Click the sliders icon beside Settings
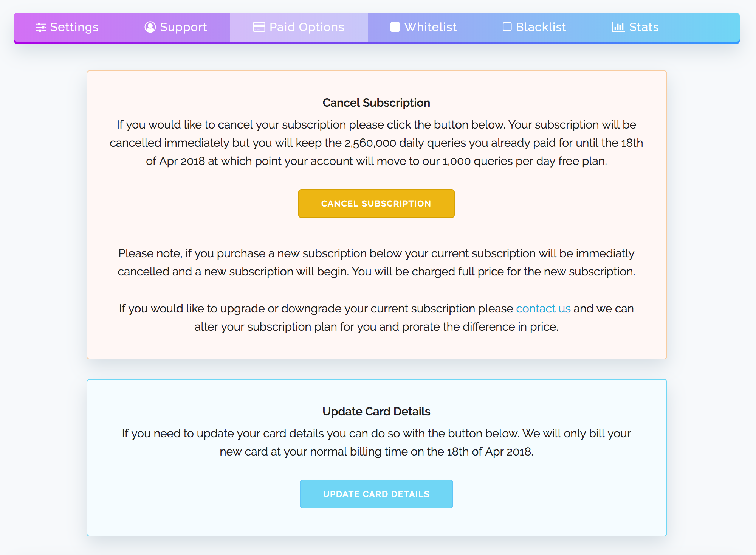The height and width of the screenshot is (555, 756). 41,27
